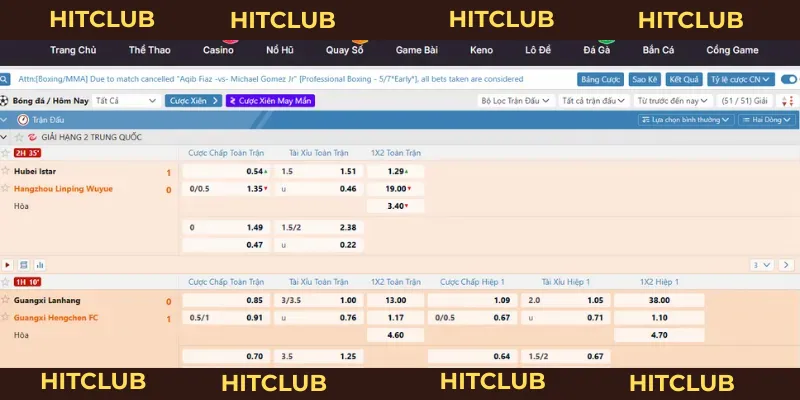
Task: Open the Lô Đề menu
Action: point(538,50)
